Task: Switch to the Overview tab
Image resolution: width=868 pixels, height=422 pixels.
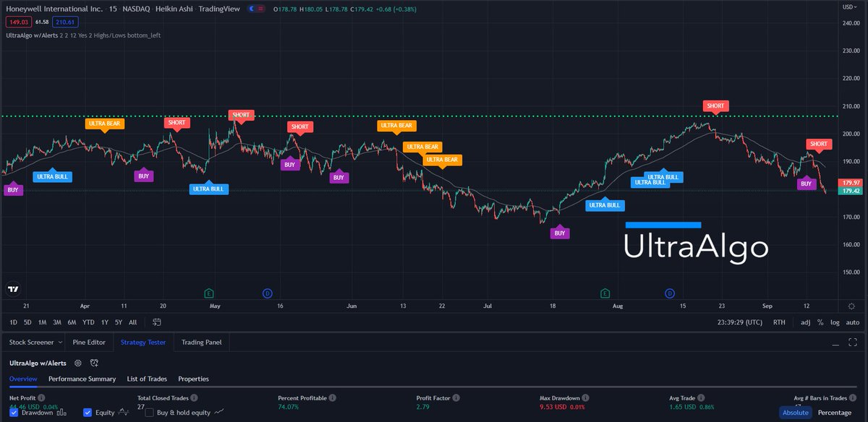Action: point(23,379)
